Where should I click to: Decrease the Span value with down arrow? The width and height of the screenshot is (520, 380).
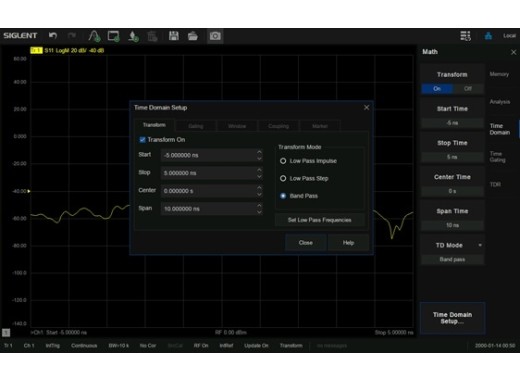(259, 212)
